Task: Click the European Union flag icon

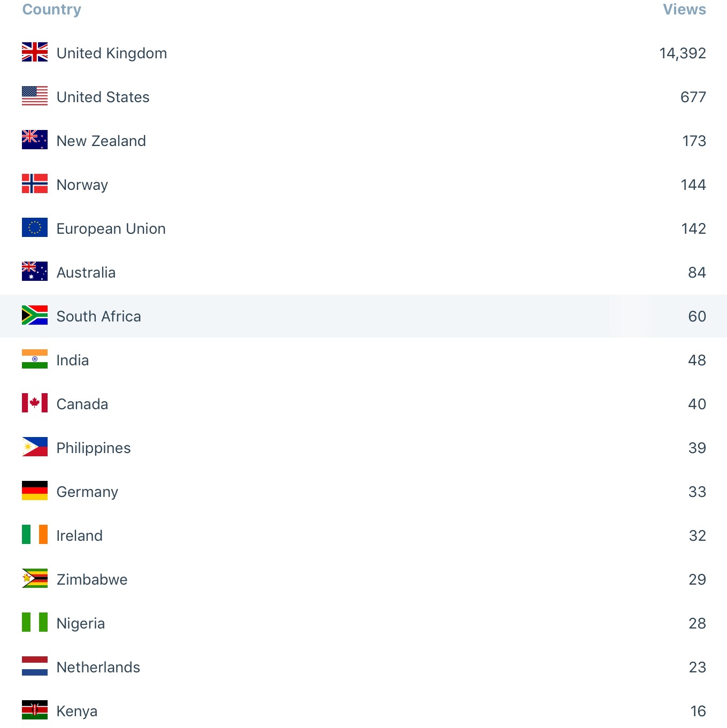Action: [35, 228]
